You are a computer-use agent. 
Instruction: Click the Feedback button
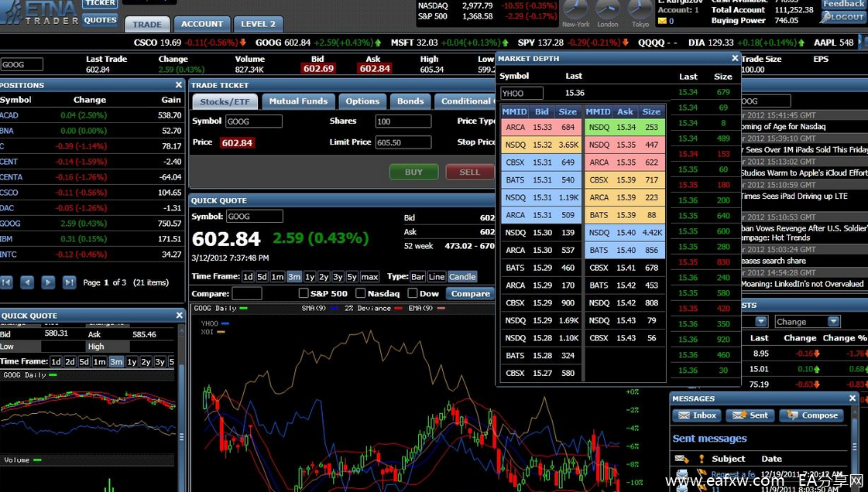(843, 4)
